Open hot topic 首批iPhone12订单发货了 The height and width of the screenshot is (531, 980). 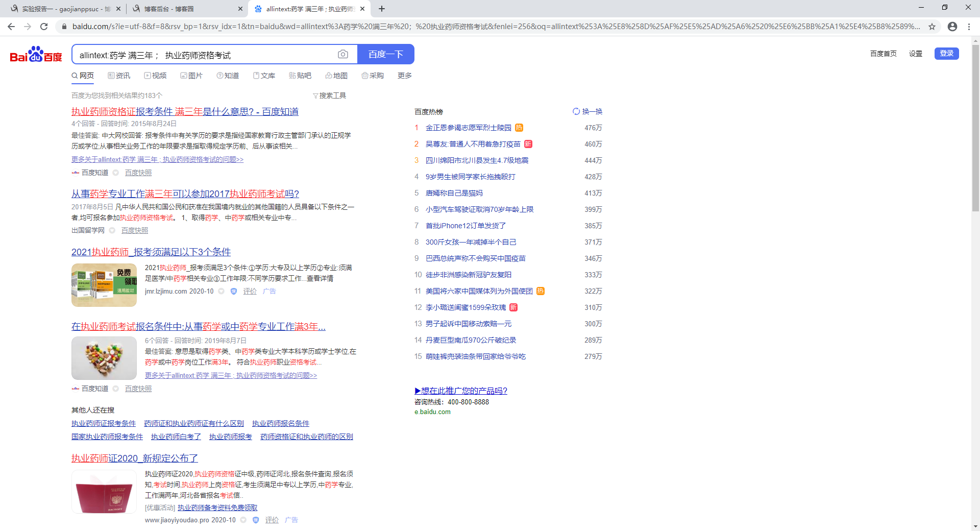coord(465,226)
